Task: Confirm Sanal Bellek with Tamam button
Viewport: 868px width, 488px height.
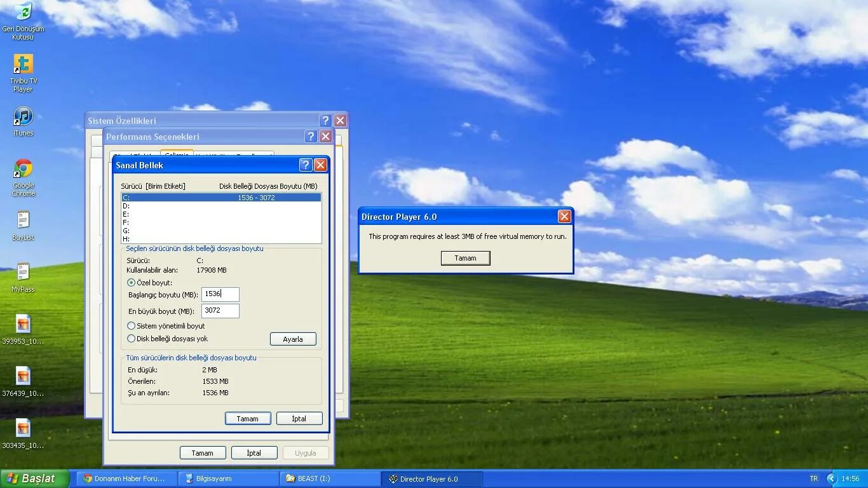Action: point(248,419)
